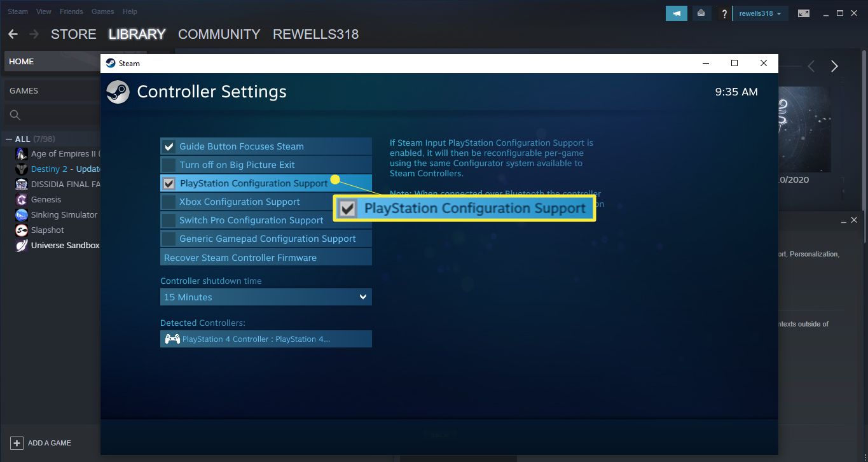Enable Turn off on Big Picture Exit
Screen dimensions: 868x462
tap(169, 165)
